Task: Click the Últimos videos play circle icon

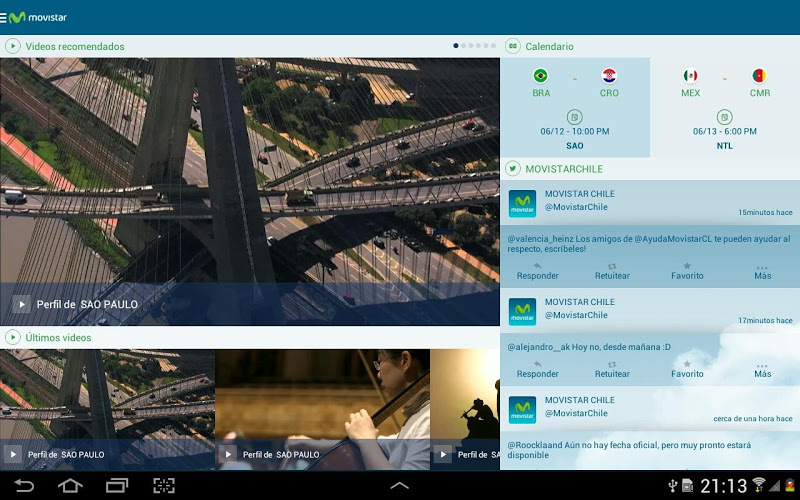Action: 12,337
